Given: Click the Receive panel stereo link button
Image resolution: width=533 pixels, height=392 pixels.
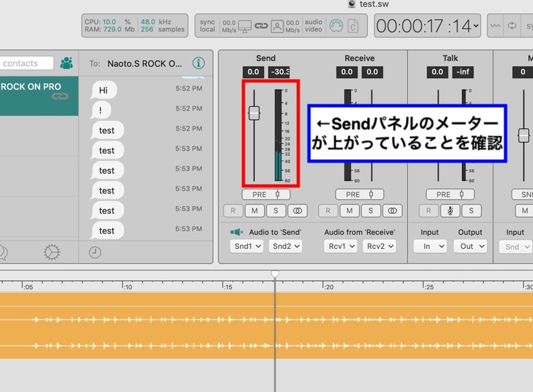Looking at the screenshot, I should tap(393, 211).
